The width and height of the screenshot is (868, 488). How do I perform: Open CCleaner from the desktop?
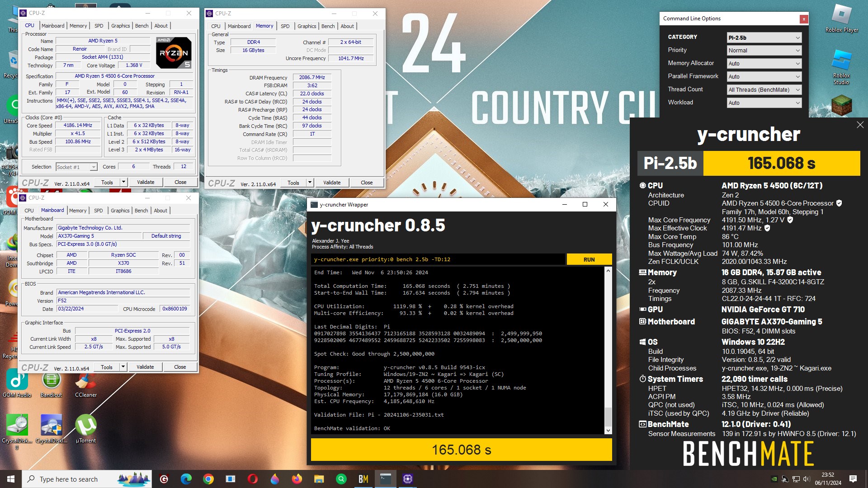click(x=86, y=383)
